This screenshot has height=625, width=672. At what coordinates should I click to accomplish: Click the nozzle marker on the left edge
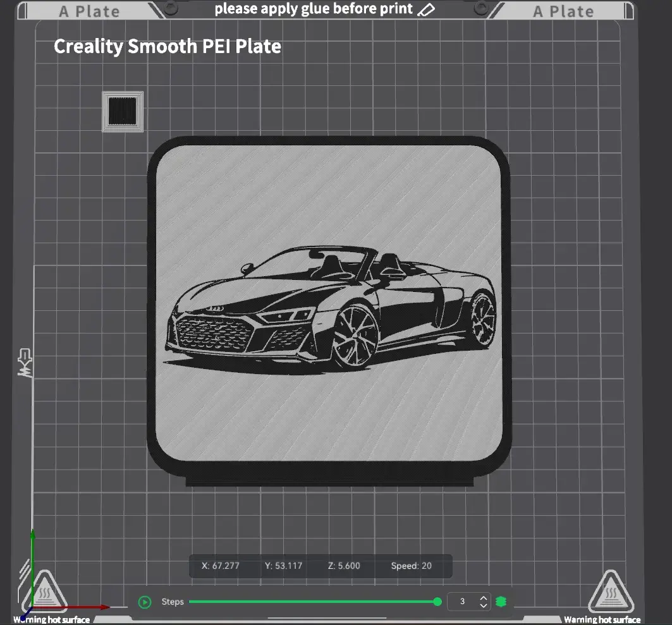pos(25,363)
